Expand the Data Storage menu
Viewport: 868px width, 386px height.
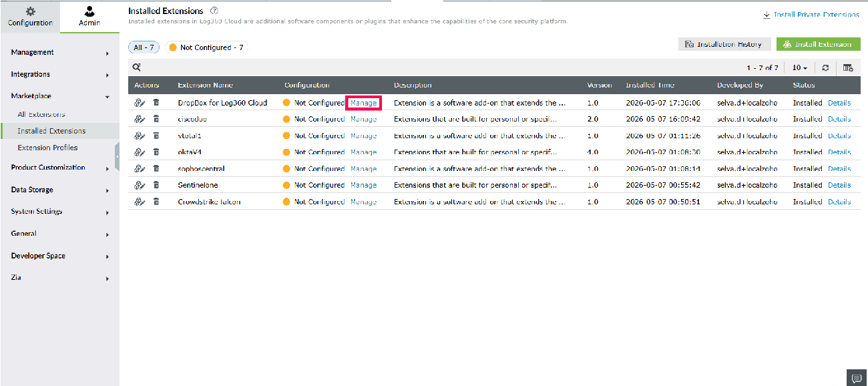(x=59, y=190)
